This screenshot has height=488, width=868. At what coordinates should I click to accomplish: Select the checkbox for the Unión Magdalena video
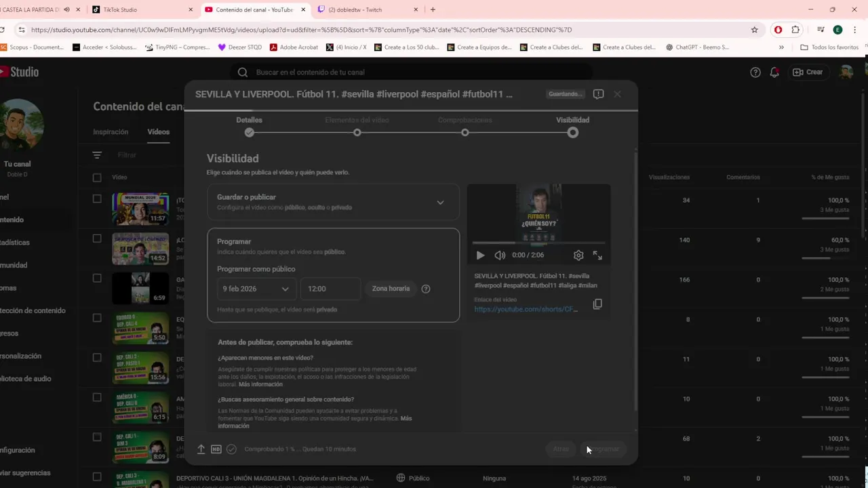coord(97,476)
